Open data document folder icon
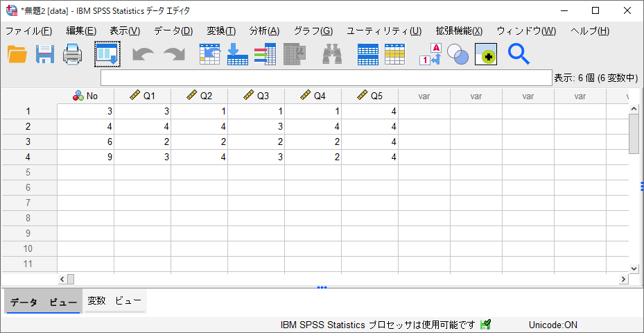644x333 pixels. [x=17, y=54]
